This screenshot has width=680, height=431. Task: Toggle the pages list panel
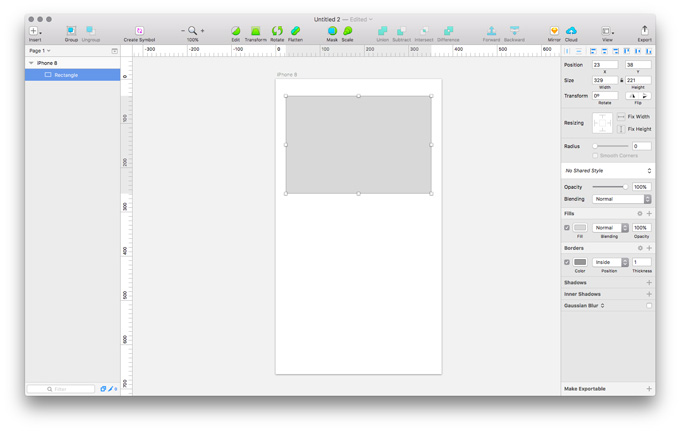point(114,51)
